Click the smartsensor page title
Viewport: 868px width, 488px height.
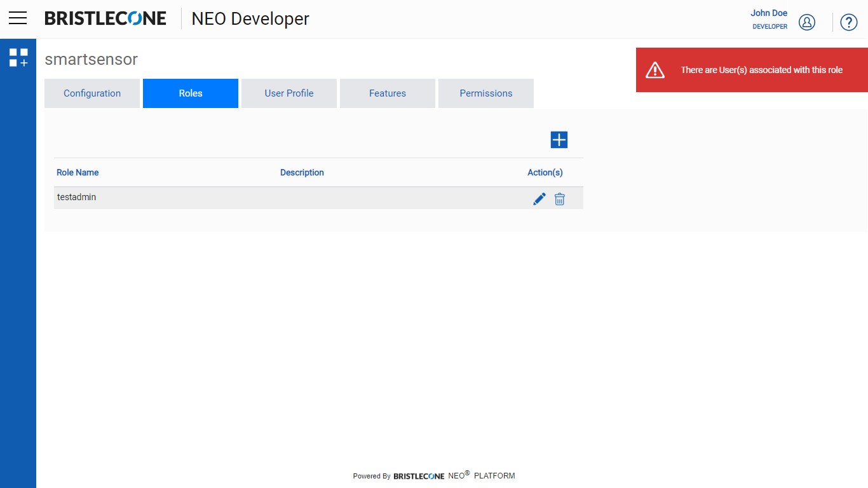tap(90, 59)
